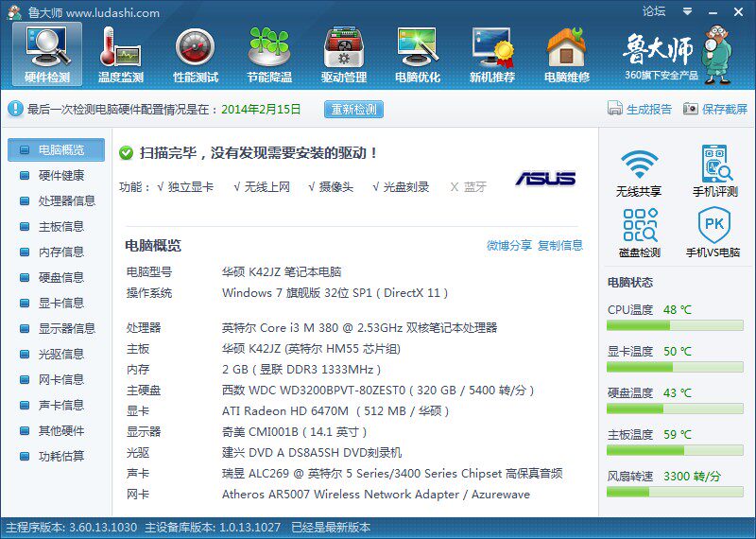Click the ASUS brand logo
Screen dimensions: 756x539
pos(545,179)
